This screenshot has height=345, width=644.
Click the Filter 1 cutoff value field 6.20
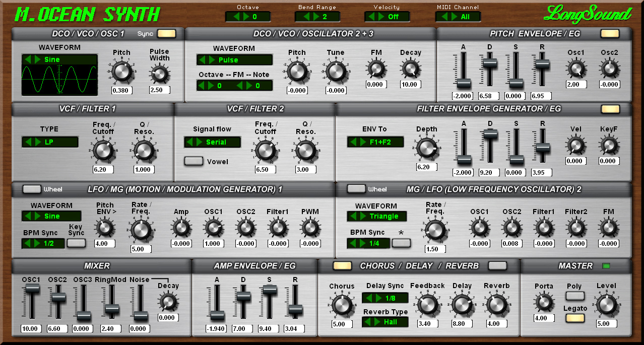(x=103, y=170)
